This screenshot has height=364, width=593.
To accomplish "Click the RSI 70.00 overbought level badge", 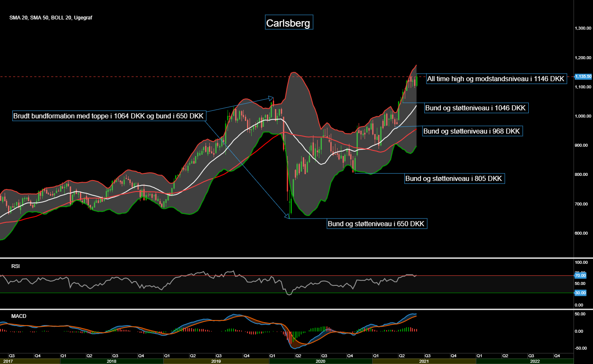I will click(x=580, y=276).
